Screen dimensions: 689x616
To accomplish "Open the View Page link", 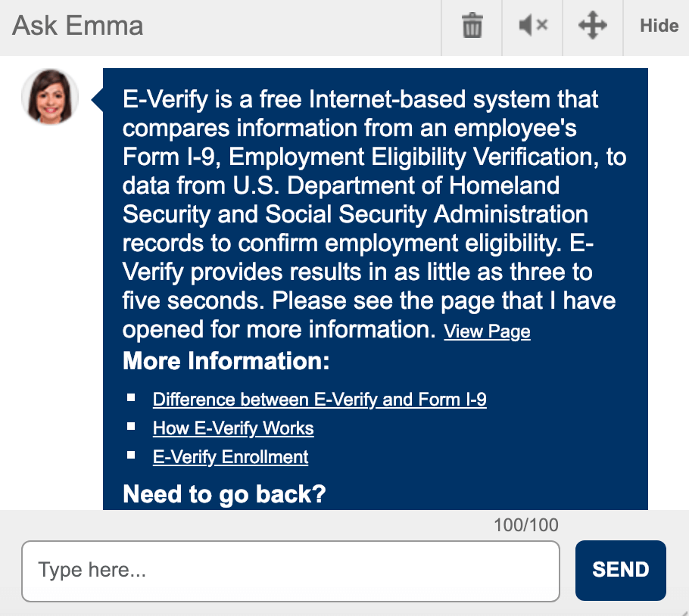I will [487, 331].
